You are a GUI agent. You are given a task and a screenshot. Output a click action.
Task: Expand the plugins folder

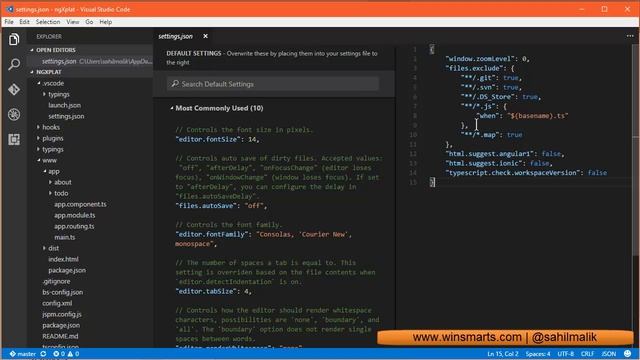coord(39,138)
